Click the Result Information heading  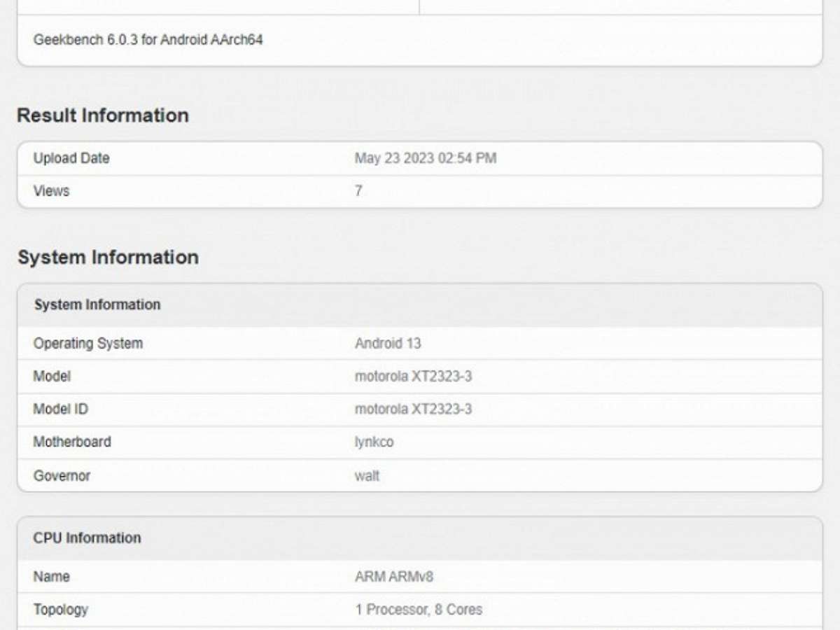103,115
